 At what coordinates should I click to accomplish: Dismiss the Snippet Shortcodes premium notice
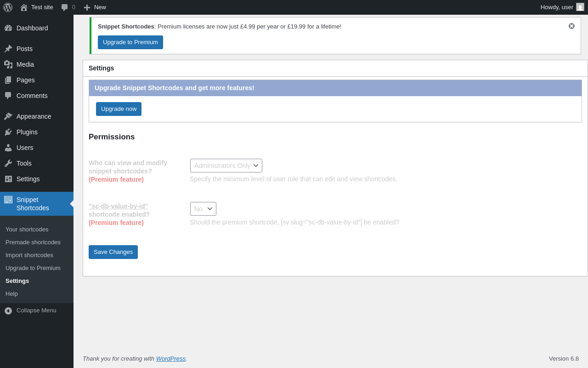click(571, 26)
